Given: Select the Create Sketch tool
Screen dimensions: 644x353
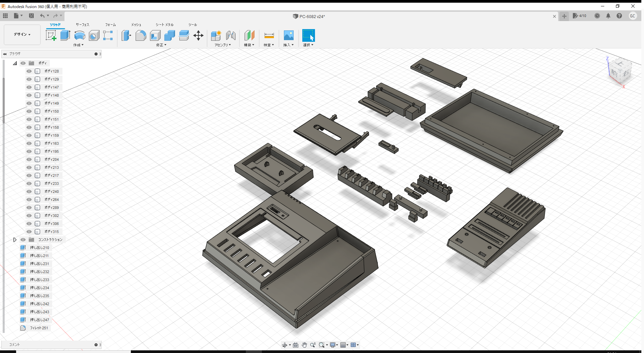Looking at the screenshot, I should point(51,35).
